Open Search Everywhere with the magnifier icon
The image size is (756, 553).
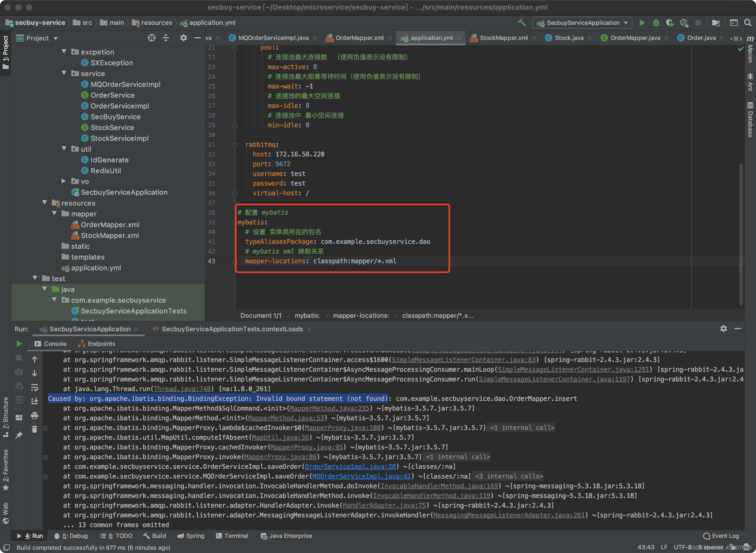coord(748,23)
